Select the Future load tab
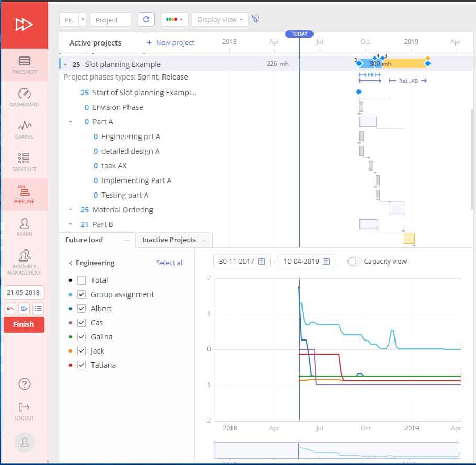 [84, 240]
